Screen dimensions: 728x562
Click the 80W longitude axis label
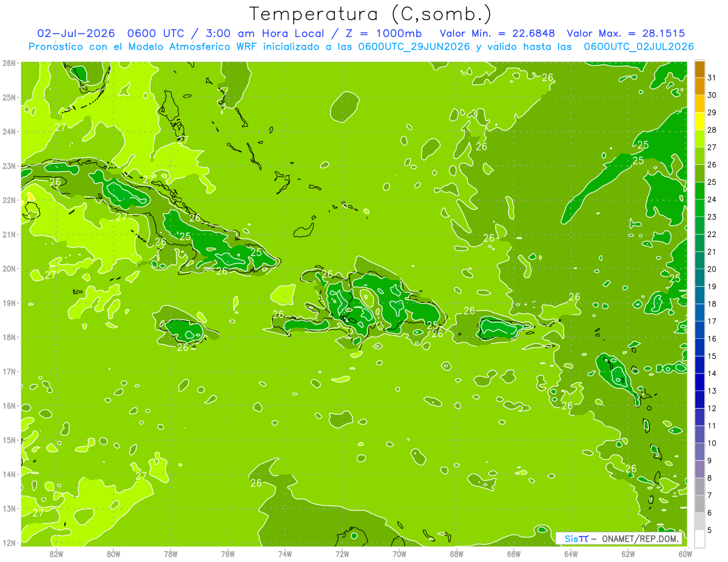113,554
